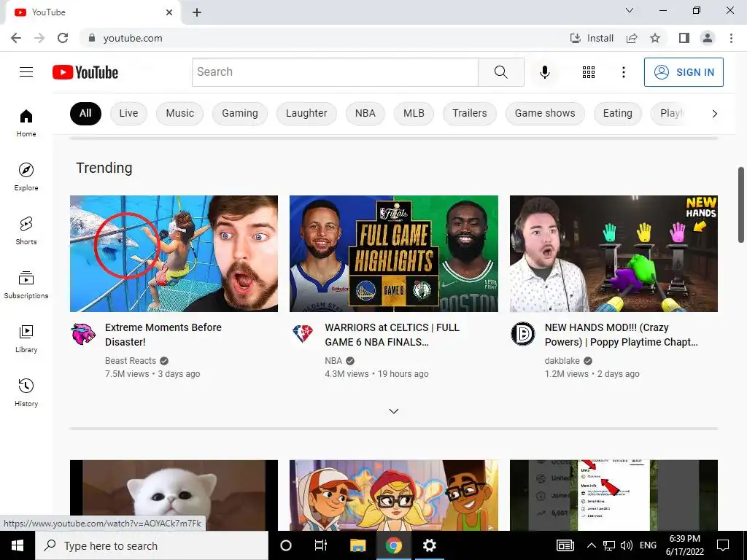The height and width of the screenshot is (560, 747).
Task: Open Library in sidebar
Action: [26, 338]
